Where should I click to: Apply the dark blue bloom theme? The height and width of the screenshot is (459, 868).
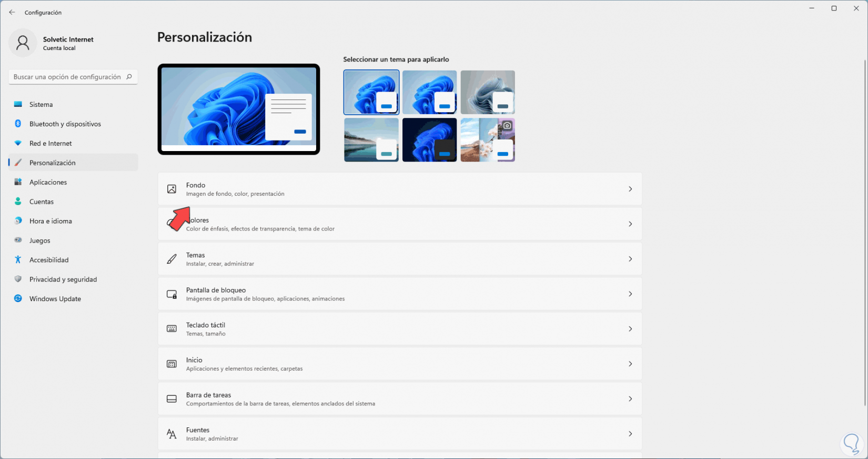click(430, 139)
